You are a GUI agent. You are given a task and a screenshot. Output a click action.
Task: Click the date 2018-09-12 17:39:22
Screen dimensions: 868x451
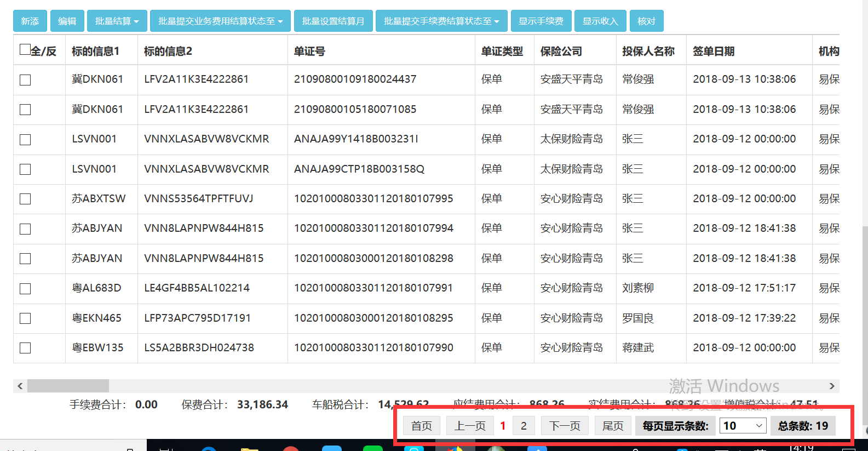(x=744, y=318)
